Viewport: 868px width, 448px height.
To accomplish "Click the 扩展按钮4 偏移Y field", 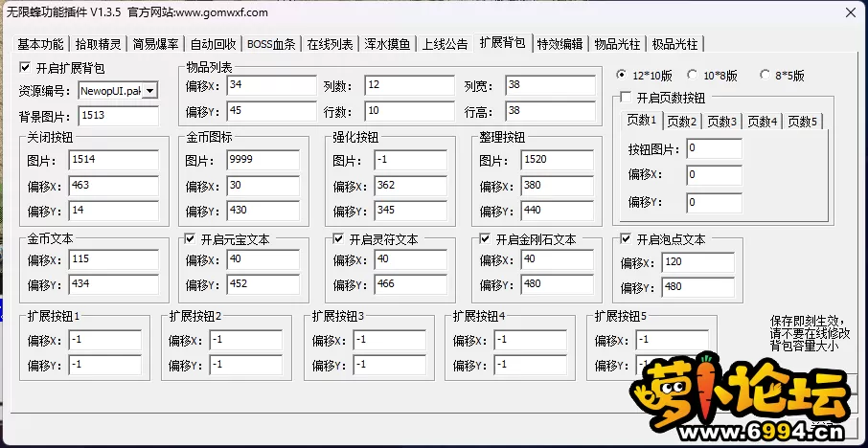I will [x=531, y=365].
